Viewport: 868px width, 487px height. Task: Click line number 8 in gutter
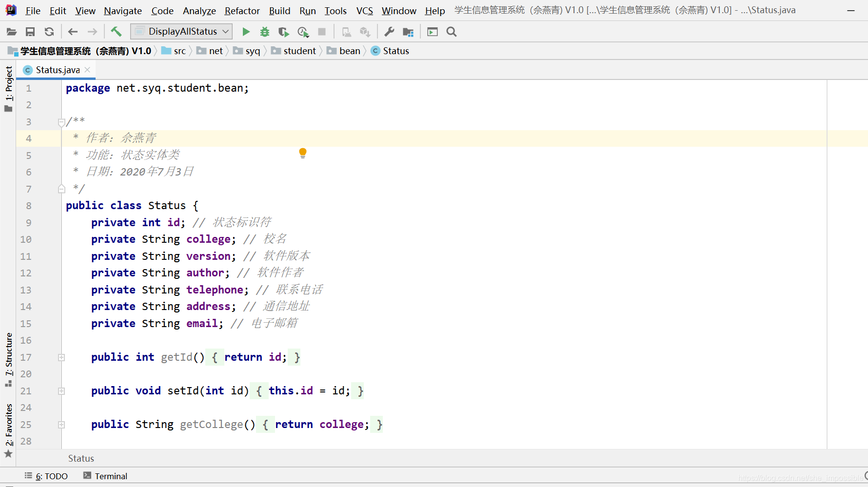29,206
